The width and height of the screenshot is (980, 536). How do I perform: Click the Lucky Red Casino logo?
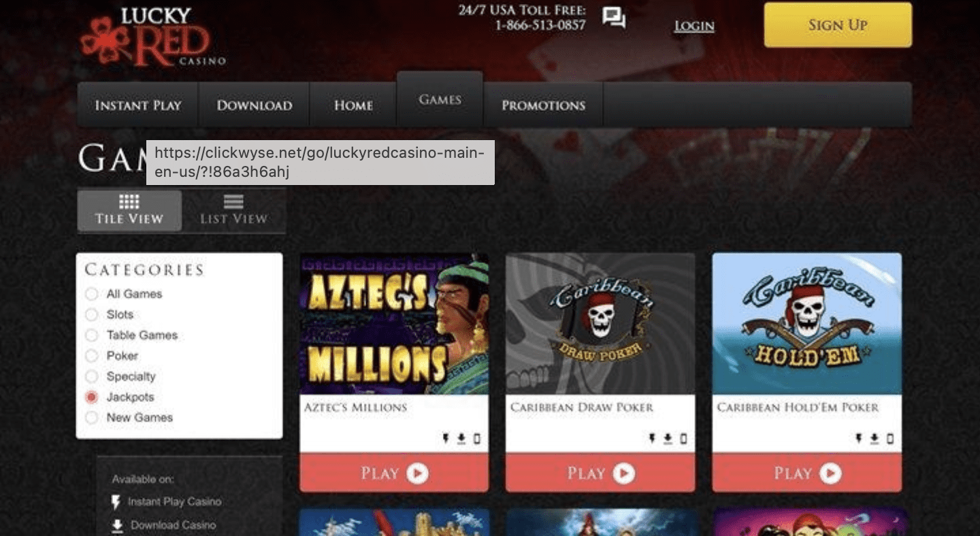[153, 37]
